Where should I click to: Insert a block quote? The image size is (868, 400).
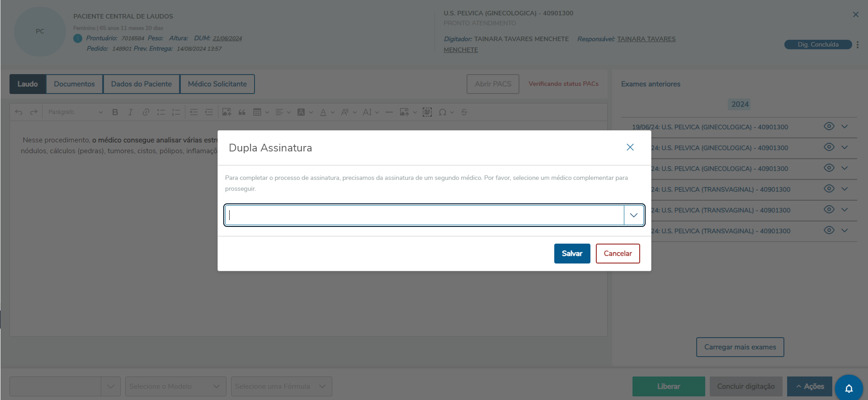(242, 112)
